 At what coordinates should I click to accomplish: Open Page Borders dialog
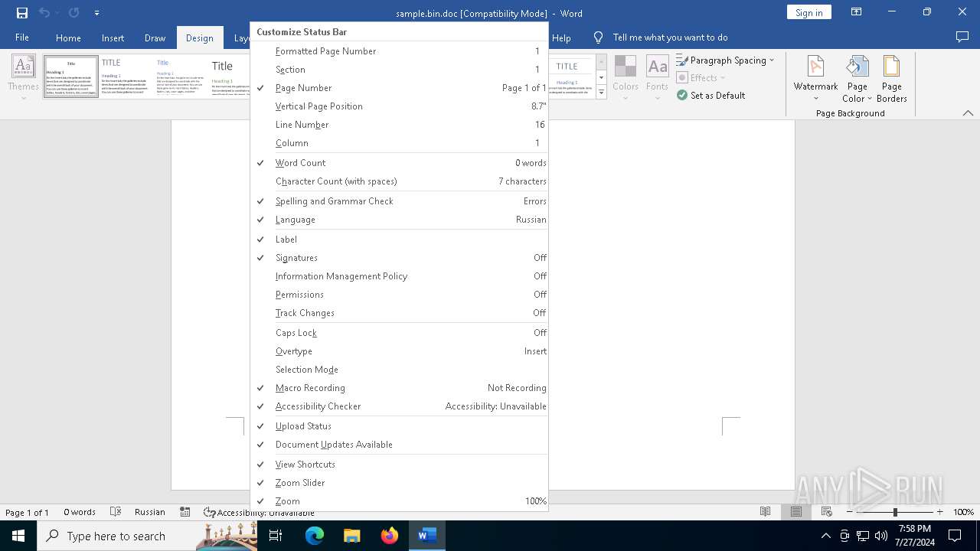(x=891, y=78)
